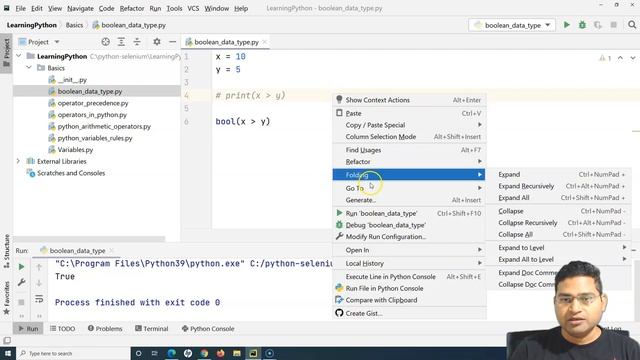640x360 pixels.
Task: Hide the Project panel with minus icon
Action: (x=173, y=42)
